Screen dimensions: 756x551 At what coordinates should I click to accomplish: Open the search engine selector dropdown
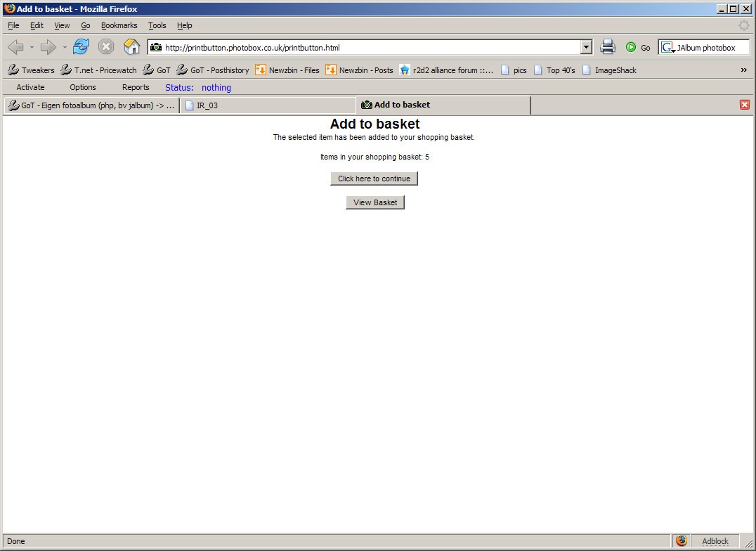coord(667,47)
